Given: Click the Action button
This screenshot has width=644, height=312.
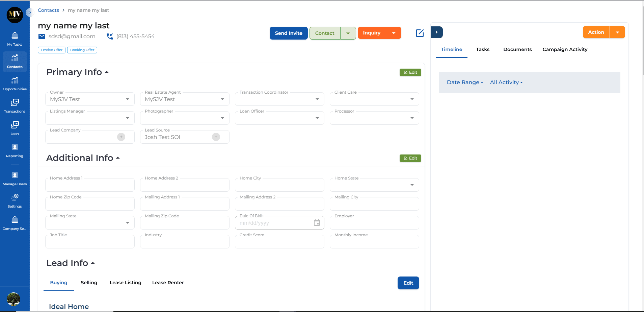Looking at the screenshot, I should pos(596,32).
